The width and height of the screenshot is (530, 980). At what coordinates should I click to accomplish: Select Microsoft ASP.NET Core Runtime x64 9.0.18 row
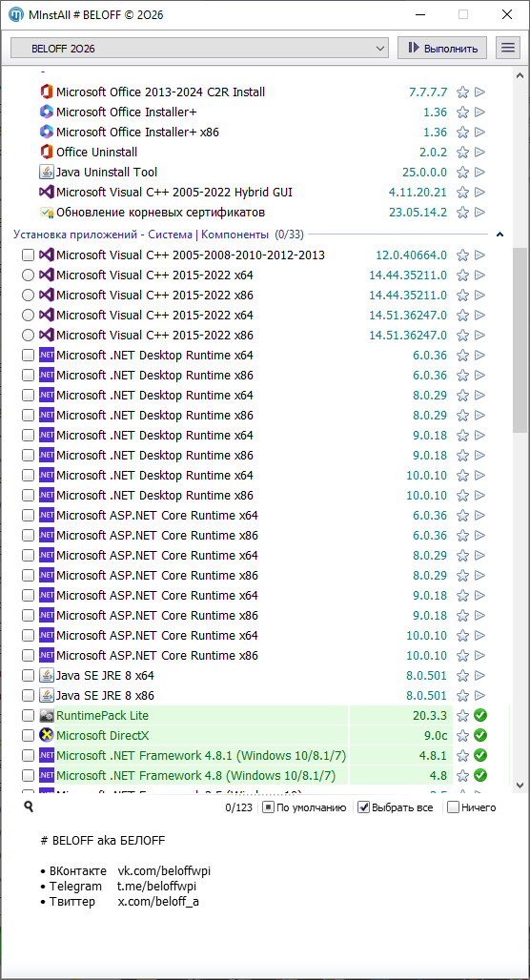point(157,596)
